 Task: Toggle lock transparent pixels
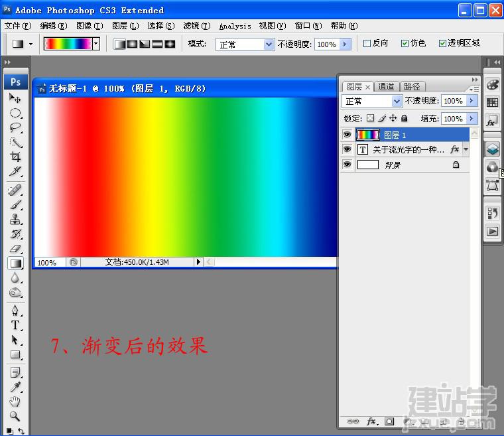tap(371, 118)
